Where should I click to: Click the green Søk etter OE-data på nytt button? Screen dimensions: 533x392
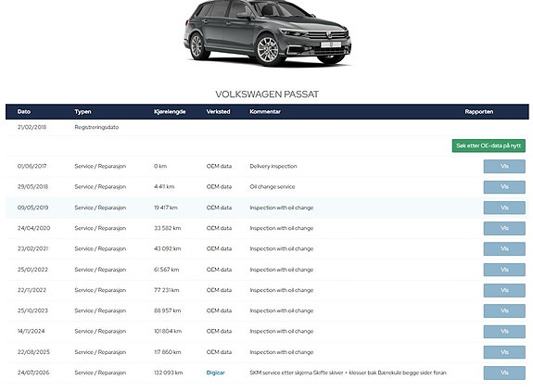click(489, 145)
